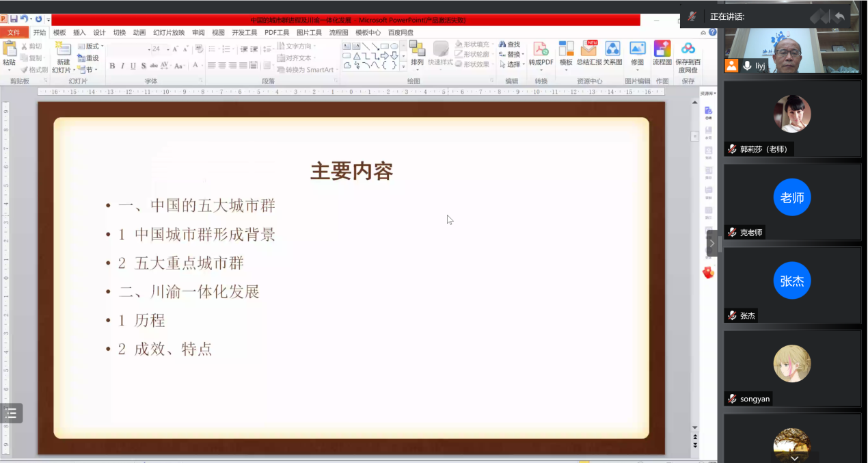Open the Flowchart (流程图) tool
Viewport: 868px width, 463px height.
coord(662,53)
